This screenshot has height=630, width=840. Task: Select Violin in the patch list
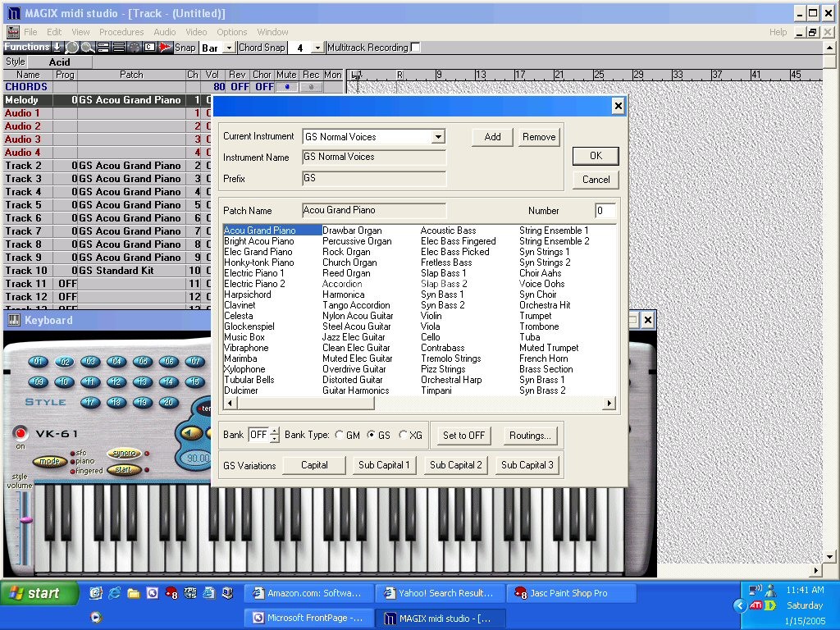click(431, 316)
